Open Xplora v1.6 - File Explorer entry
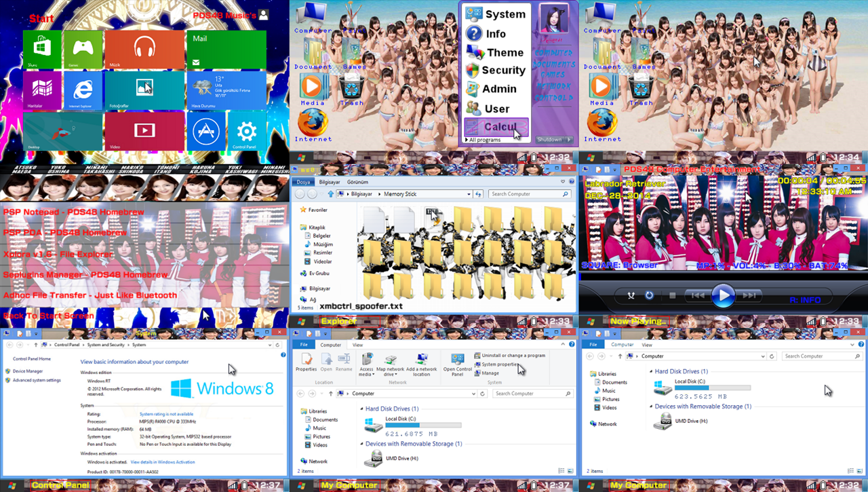 tap(58, 254)
